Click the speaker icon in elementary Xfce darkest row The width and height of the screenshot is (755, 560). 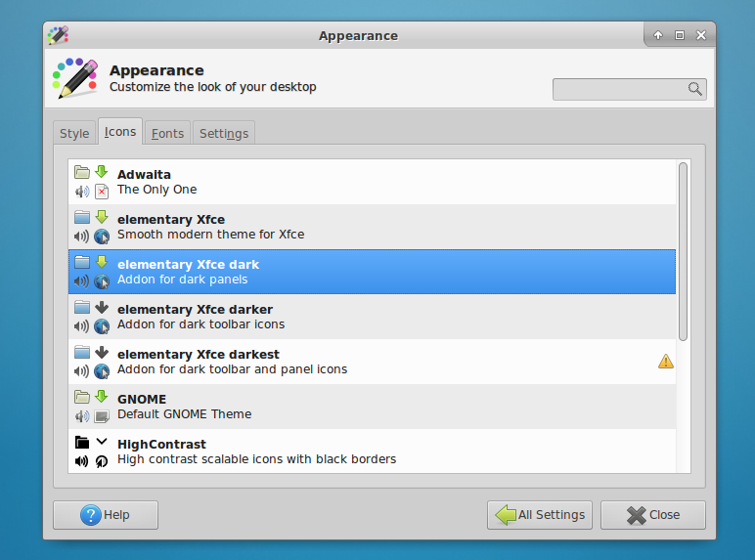pyautogui.click(x=82, y=371)
